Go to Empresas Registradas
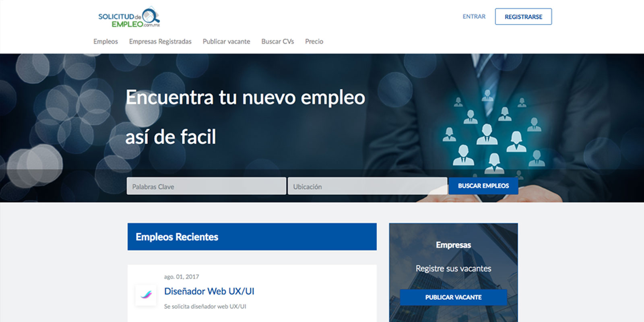 (160, 41)
